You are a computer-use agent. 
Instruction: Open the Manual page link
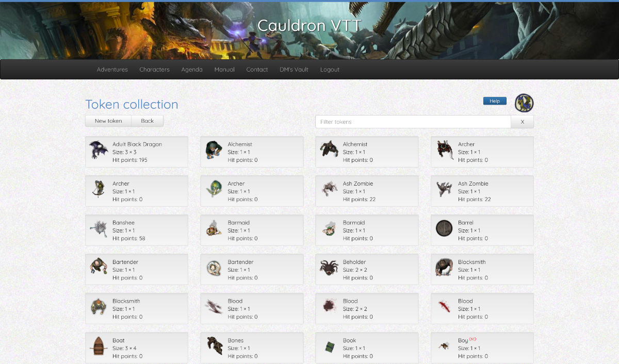click(x=224, y=70)
